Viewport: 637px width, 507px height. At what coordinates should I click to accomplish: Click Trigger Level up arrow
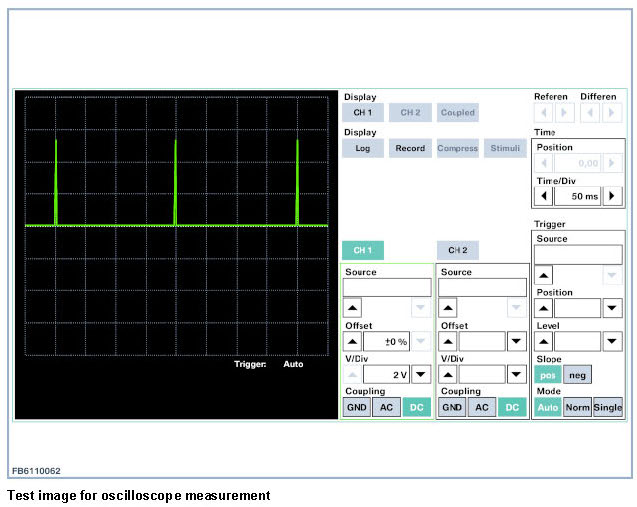[545, 341]
